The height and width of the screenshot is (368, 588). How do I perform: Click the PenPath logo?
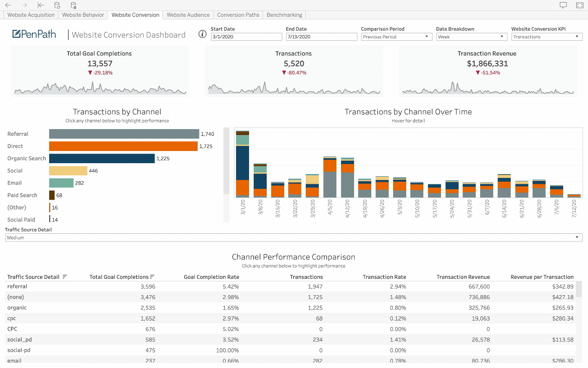click(x=34, y=34)
